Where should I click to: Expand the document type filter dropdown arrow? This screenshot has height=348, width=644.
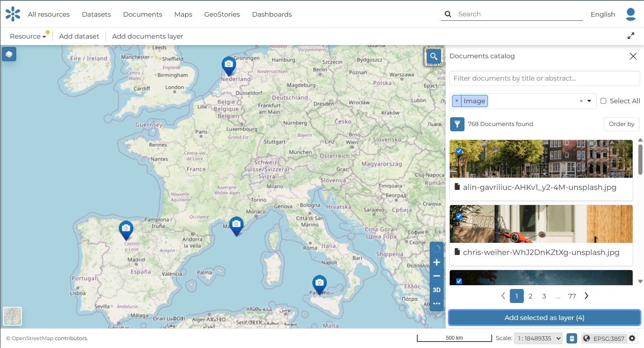click(x=589, y=101)
